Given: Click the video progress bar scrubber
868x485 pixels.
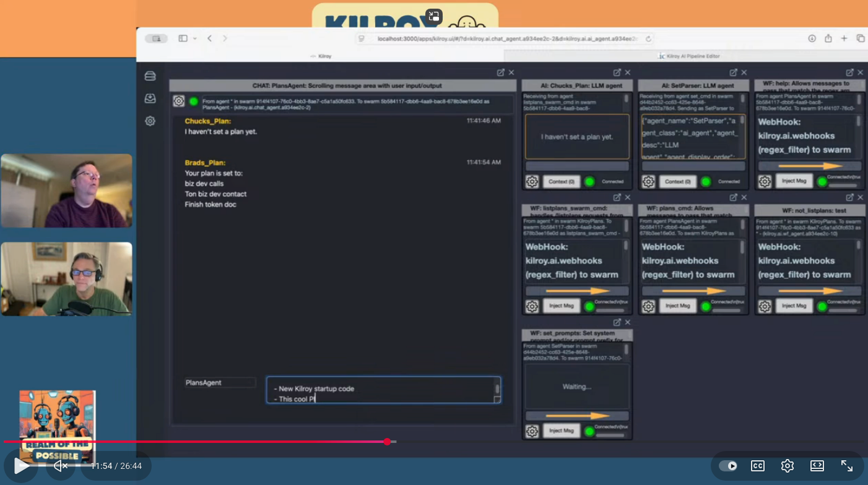Looking at the screenshot, I should click(x=387, y=442).
